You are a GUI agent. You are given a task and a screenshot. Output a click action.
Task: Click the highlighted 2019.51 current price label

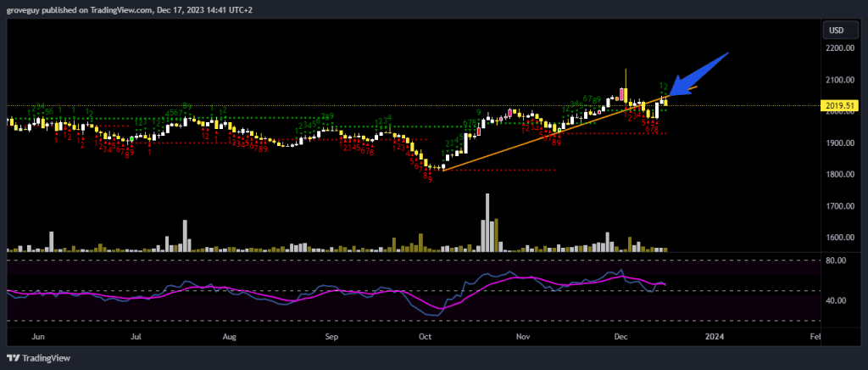click(x=836, y=106)
